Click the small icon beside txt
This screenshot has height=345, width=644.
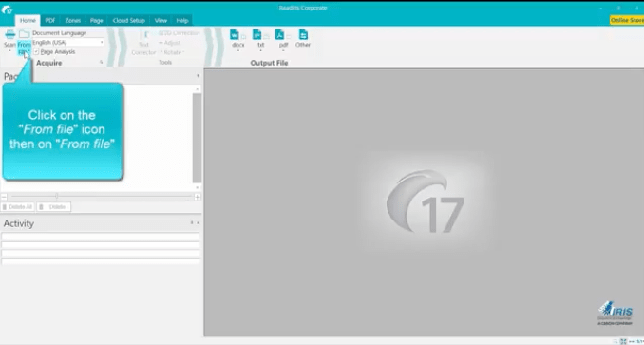pyautogui.click(x=266, y=37)
